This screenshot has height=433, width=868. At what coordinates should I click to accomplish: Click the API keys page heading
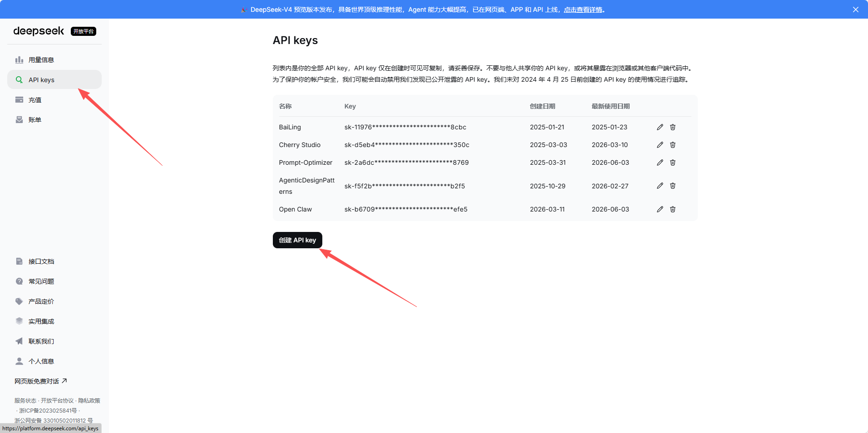295,40
